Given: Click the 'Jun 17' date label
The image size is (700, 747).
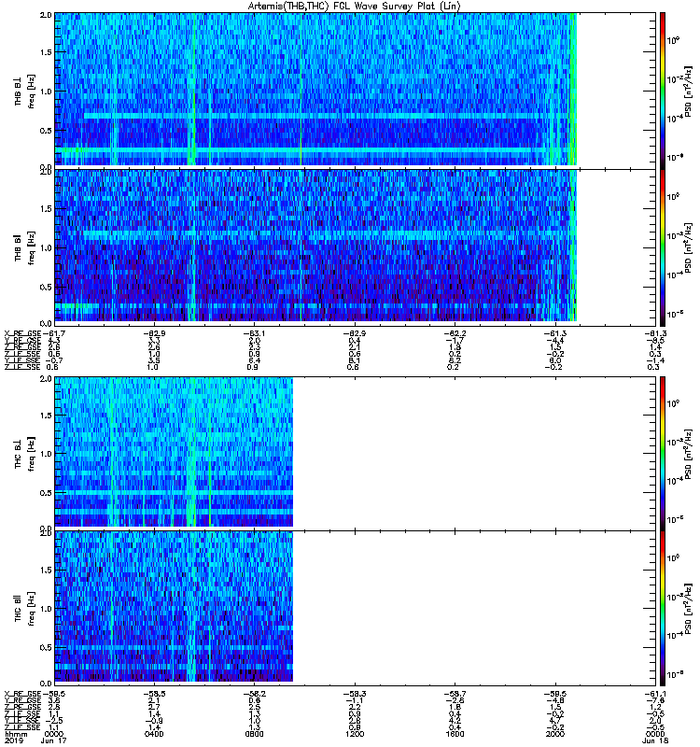Looking at the screenshot, I should [53, 740].
